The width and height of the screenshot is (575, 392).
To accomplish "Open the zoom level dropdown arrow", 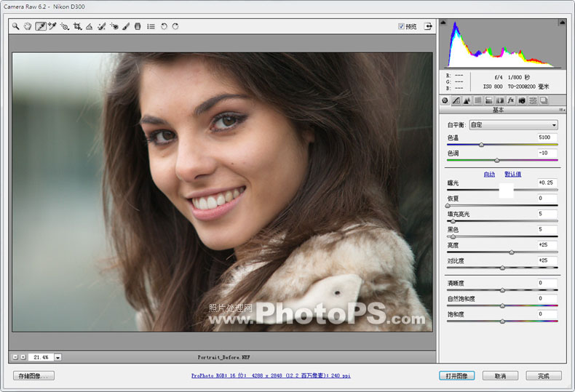I will point(58,357).
